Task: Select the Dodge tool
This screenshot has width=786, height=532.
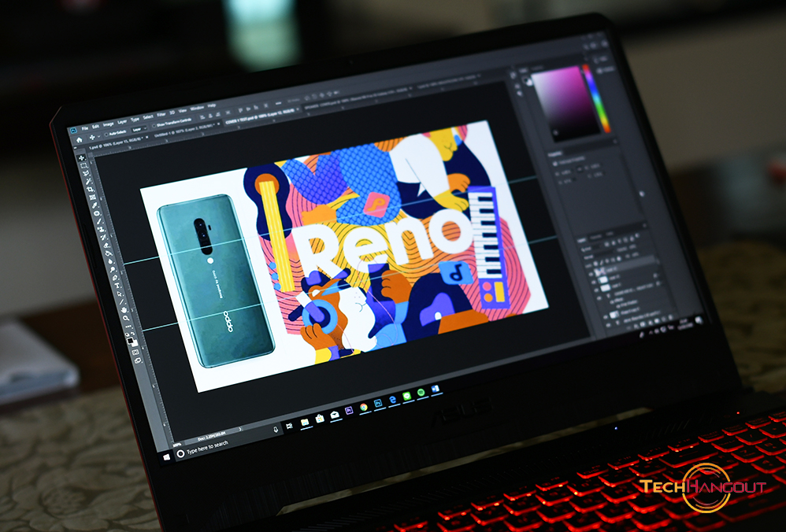Action: click(113, 269)
